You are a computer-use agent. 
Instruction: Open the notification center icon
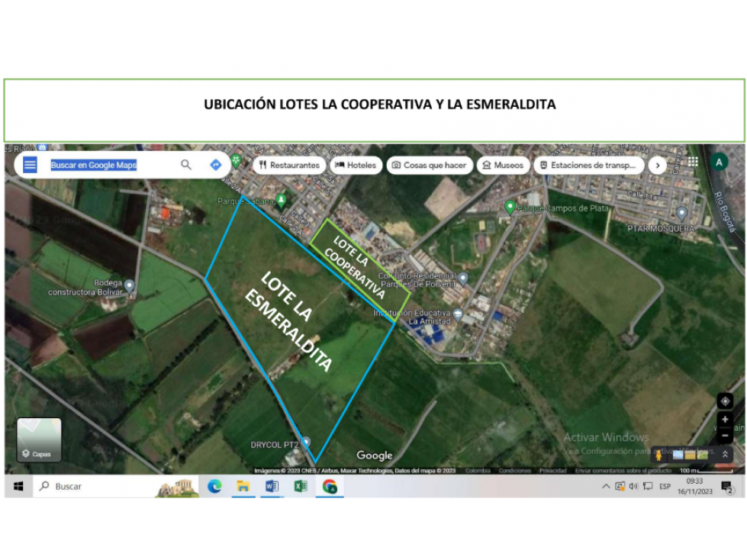[x=727, y=487]
